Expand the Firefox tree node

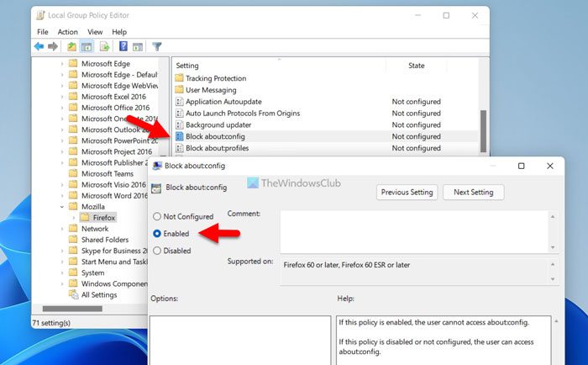click(x=74, y=218)
